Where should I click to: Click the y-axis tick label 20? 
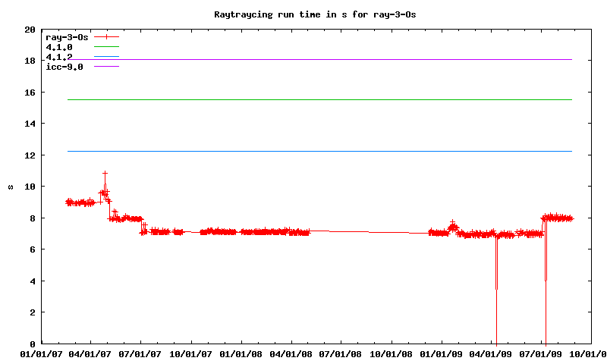pos(30,30)
